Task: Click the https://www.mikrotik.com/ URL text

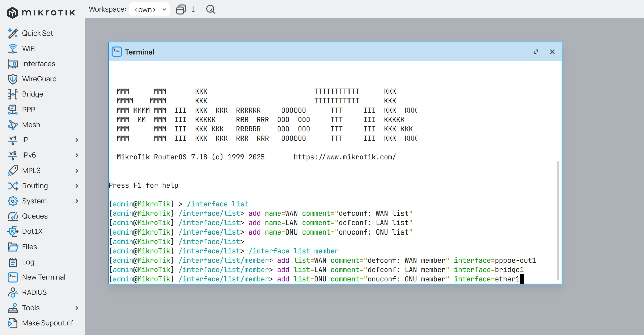Action: click(x=345, y=157)
